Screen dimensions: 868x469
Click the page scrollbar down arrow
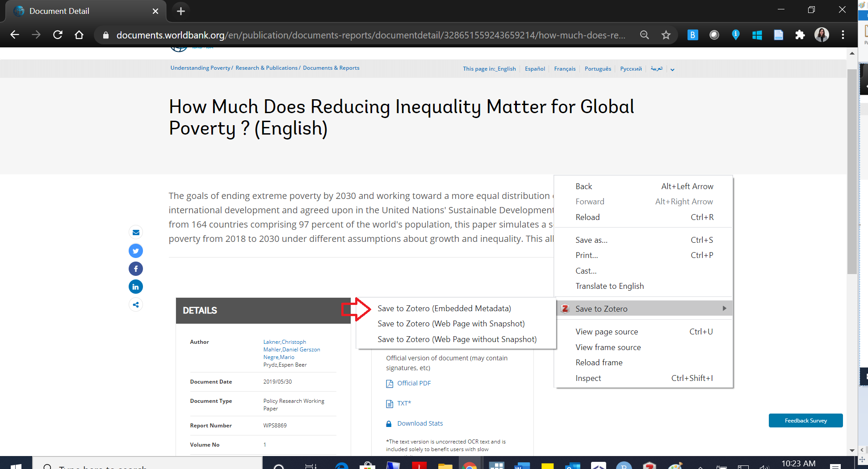click(852, 450)
